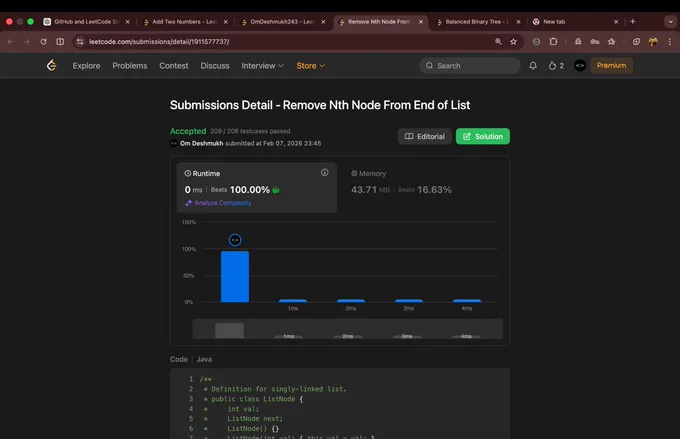Select the Runtime stats card
Screen dimensions: 680x439
[x=257, y=187]
